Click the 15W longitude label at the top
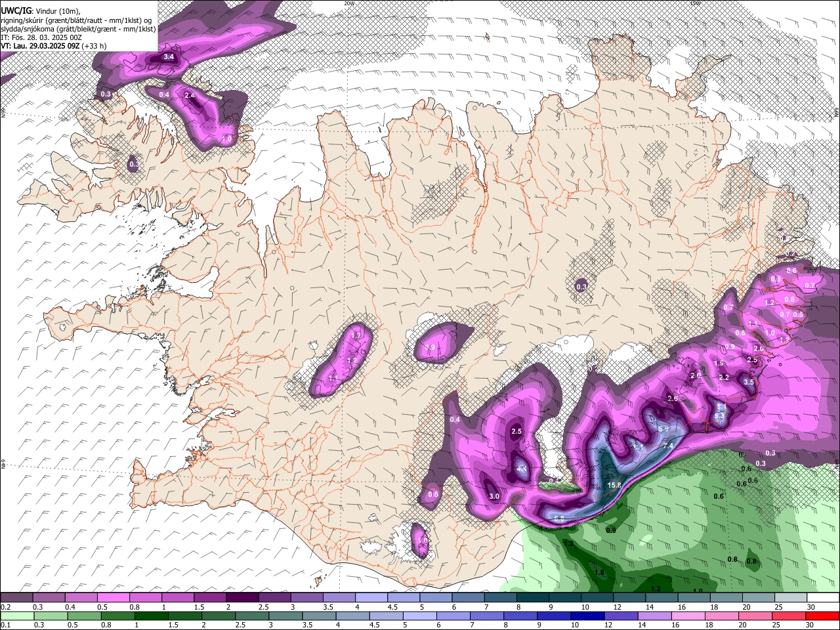840x630 pixels. click(695, 3)
